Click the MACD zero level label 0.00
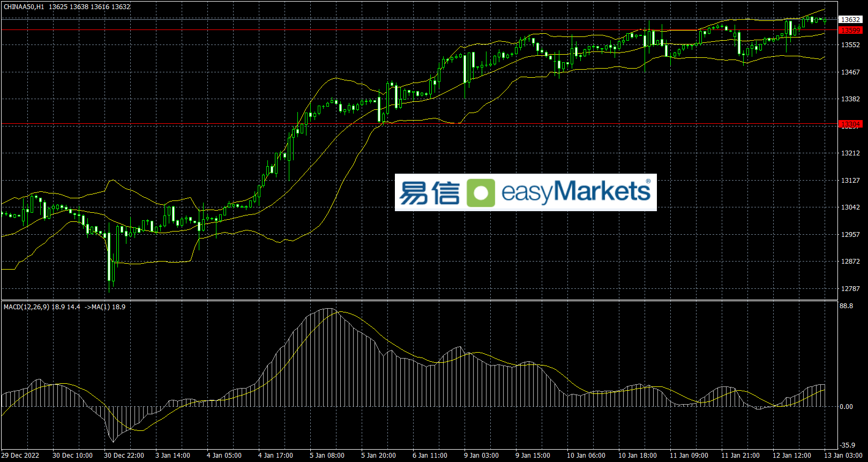Image resolution: width=868 pixels, height=462 pixels. click(x=847, y=407)
